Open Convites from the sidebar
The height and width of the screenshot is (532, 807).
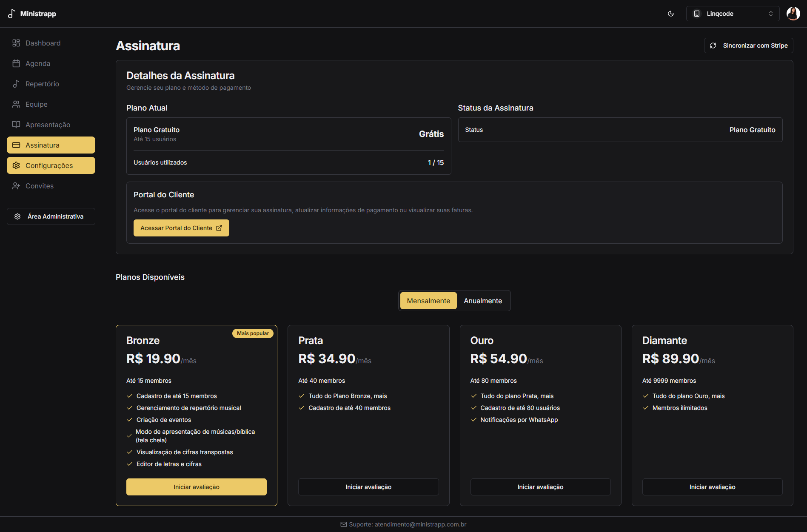[40, 186]
